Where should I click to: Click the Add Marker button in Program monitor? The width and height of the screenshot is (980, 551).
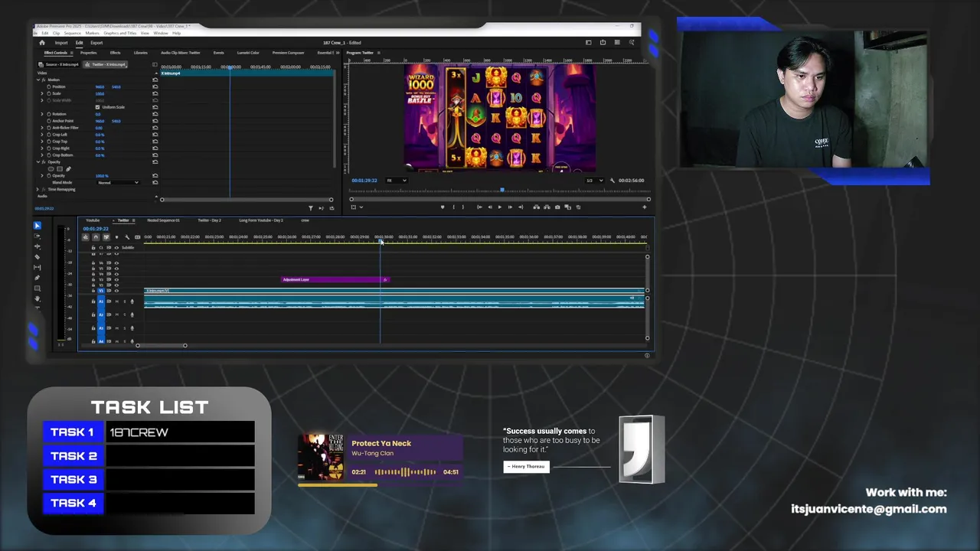pos(443,207)
